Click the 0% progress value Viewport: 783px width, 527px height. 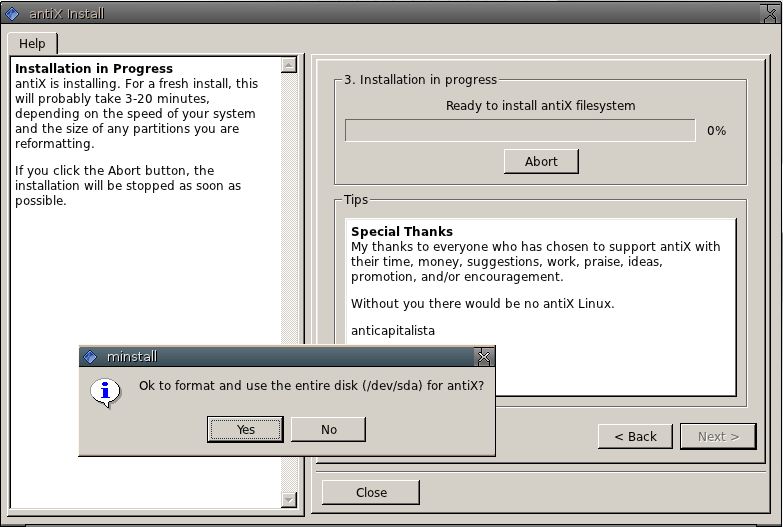coord(717,131)
